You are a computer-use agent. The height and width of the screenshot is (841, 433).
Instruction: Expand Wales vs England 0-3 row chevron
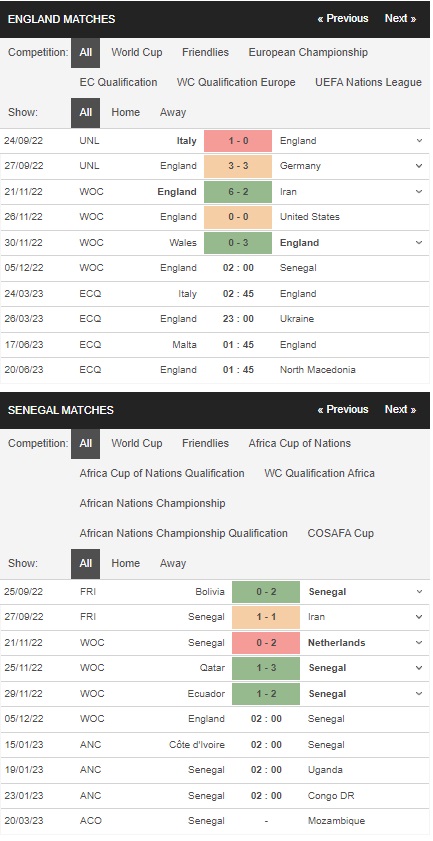[x=419, y=242]
